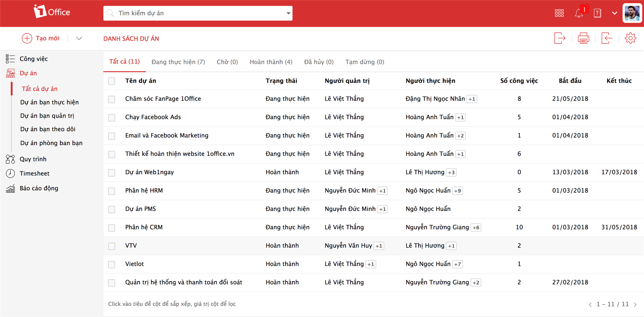Screen dimensions: 644x317
Task: Expand the chevron next to Tạo mới
Action: 79,38
